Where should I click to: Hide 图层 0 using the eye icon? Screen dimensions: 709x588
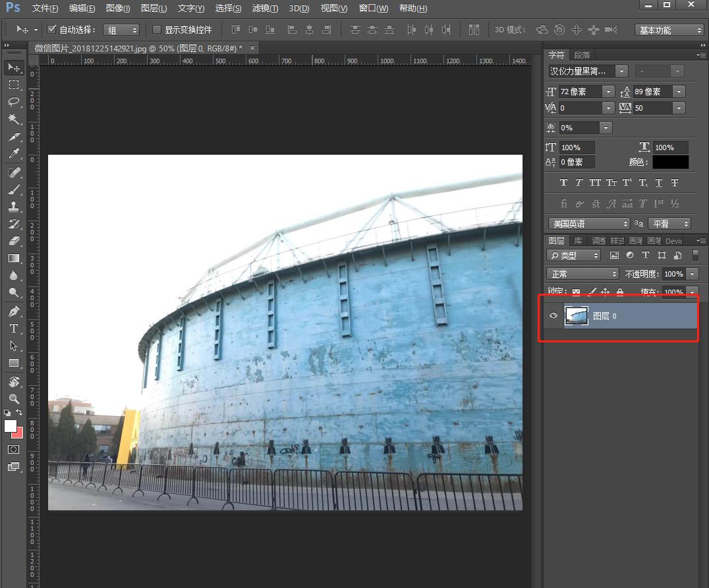[553, 316]
